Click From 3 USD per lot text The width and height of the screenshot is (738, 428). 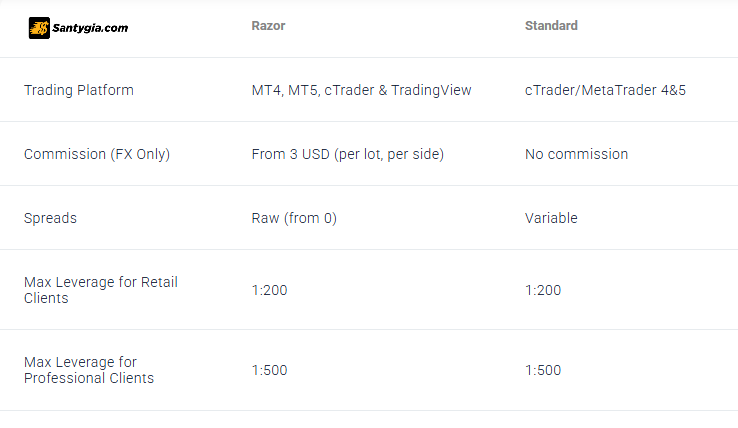(348, 154)
